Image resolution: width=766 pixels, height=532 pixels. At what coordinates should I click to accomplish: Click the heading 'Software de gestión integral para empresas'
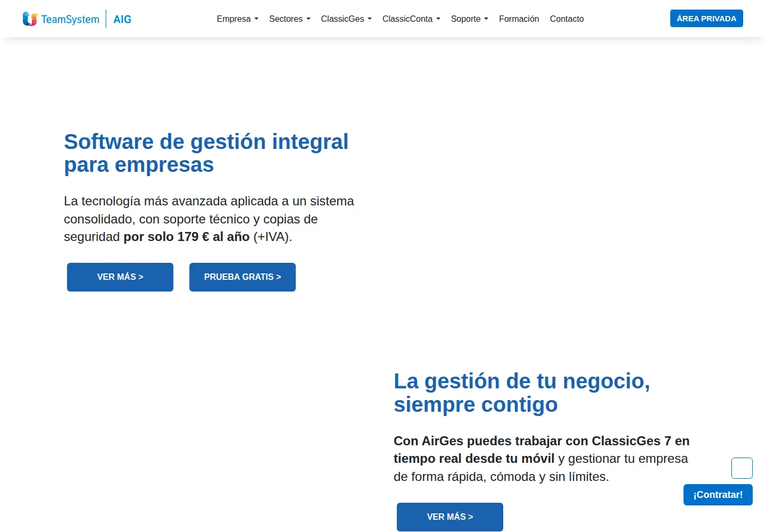click(206, 153)
